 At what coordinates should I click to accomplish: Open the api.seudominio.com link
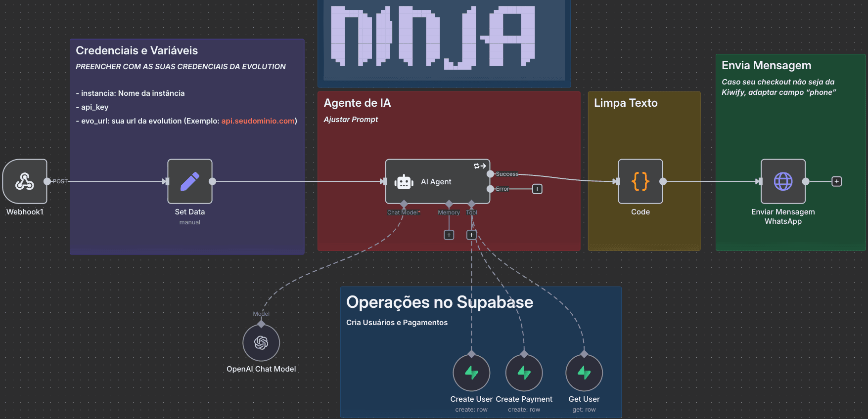(x=258, y=121)
